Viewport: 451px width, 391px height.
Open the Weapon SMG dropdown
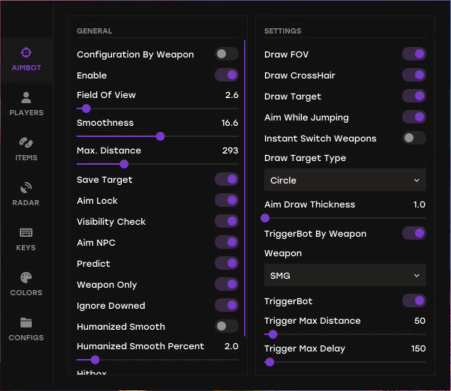pyautogui.click(x=345, y=275)
